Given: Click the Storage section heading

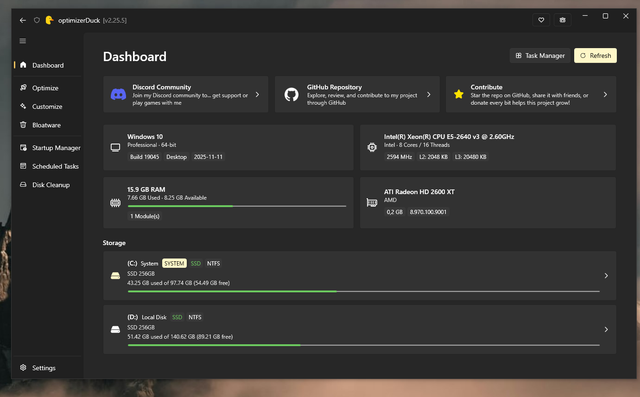Looking at the screenshot, I should 114,243.
